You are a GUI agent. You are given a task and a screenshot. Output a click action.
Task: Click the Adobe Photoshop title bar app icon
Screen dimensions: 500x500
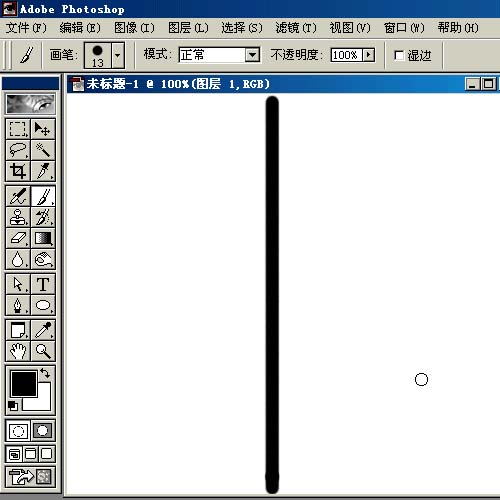click(9, 9)
